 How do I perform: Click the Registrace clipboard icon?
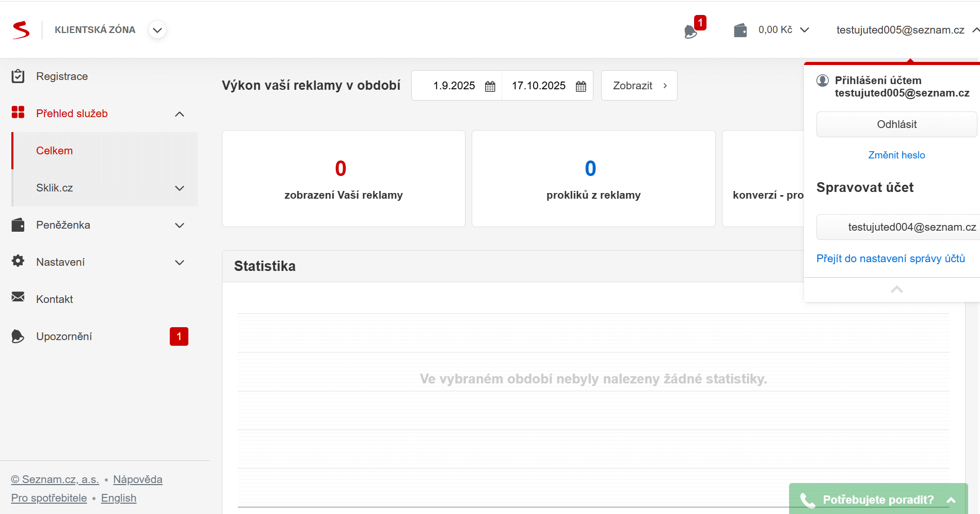[x=18, y=76]
